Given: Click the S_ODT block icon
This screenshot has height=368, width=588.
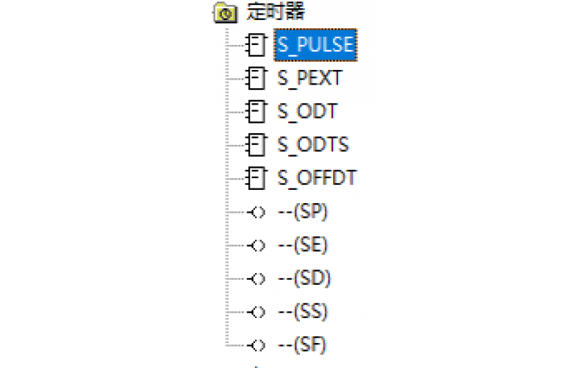Looking at the screenshot, I should pos(256,112).
